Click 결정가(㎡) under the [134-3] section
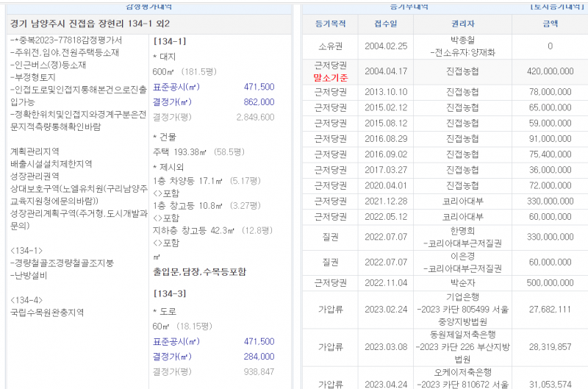 (x=175, y=357)
